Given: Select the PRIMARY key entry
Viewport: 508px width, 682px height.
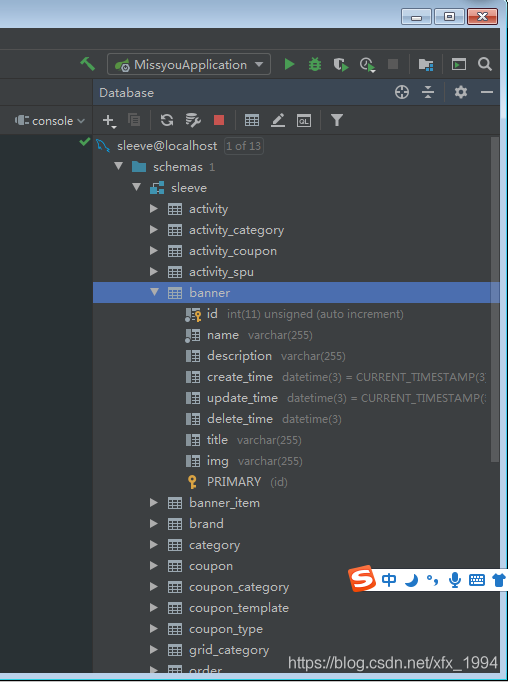Looking at the screenshot, I should point(234,481).
